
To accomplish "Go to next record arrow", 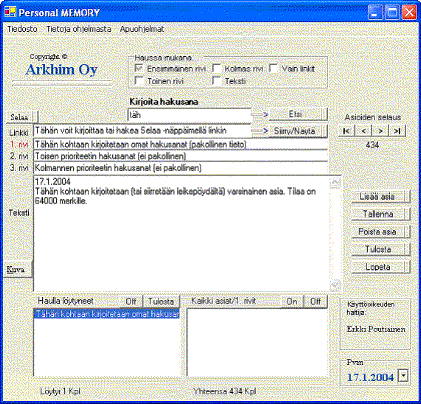I will click(x=380, y=131).
